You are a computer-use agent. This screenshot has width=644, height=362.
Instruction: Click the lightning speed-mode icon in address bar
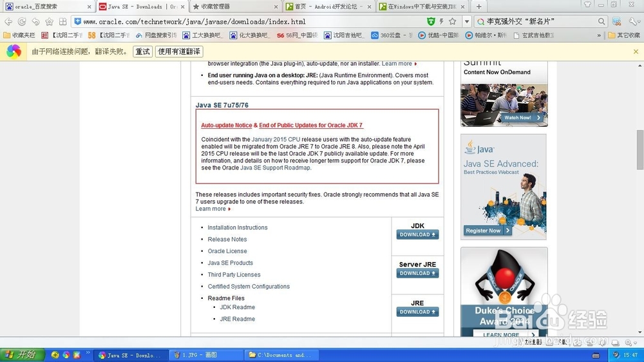click(x=442, y=21)
